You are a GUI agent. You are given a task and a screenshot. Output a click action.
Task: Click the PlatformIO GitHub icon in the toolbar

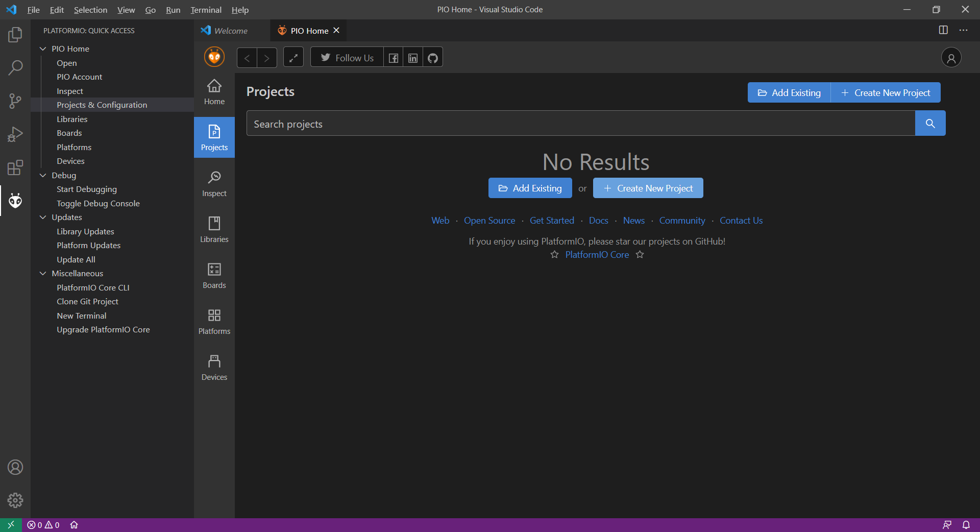coord(432,57)
